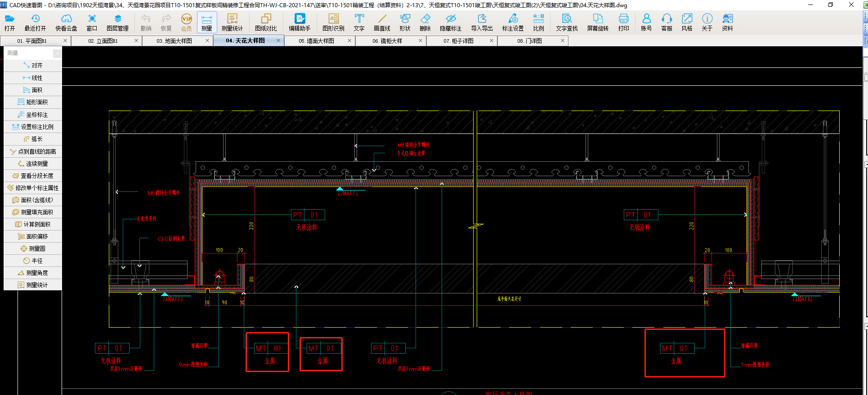868x395 pixels.
Task: Open the 资料 resources icon
Action: point(727,22)
